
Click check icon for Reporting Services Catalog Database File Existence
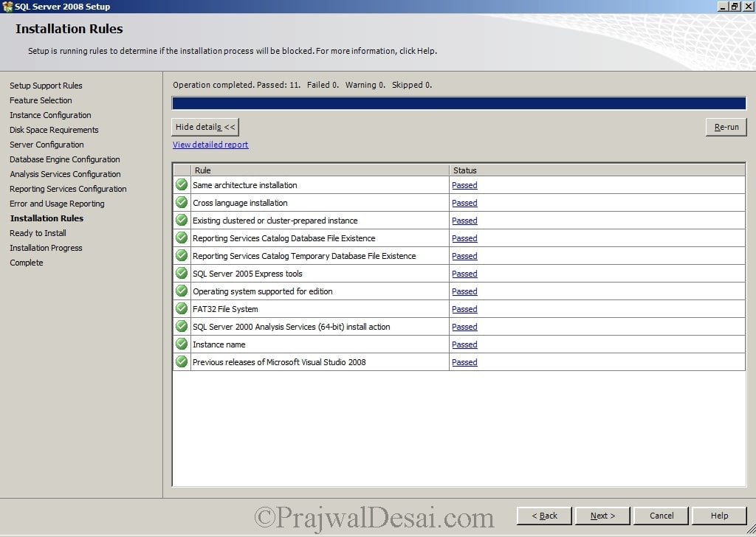click(x=182, y=238)
